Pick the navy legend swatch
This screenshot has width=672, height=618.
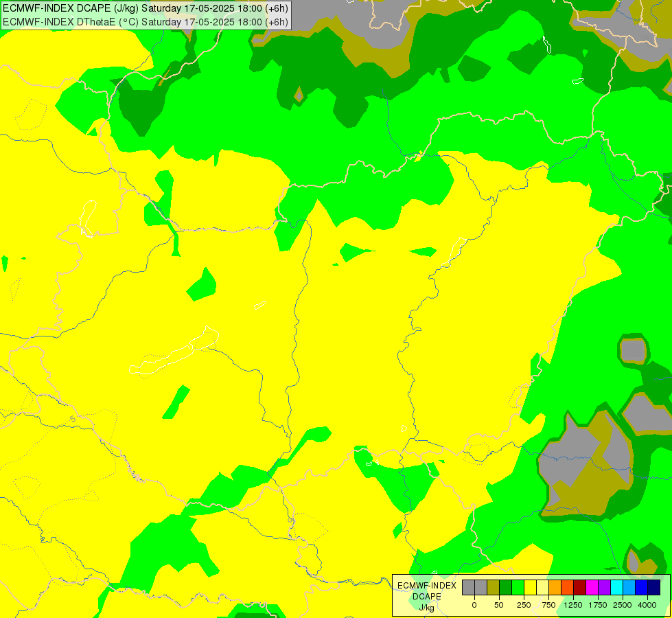click(654, 588)
